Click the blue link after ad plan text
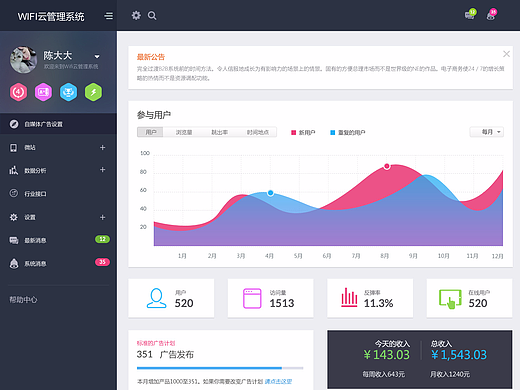The width and height of the screenshot is (520, 390). pos(278,381)
